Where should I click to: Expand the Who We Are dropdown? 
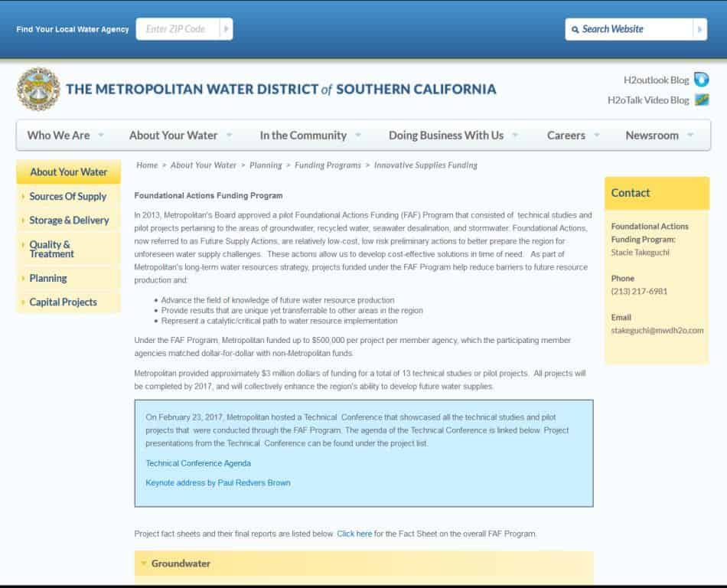(x=101, y=136)
